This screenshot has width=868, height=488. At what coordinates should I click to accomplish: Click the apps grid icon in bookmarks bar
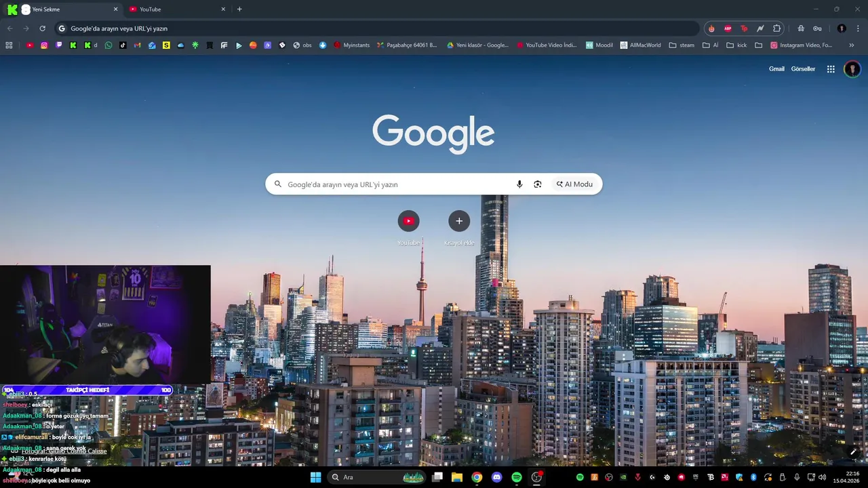(x=9, y=45)
